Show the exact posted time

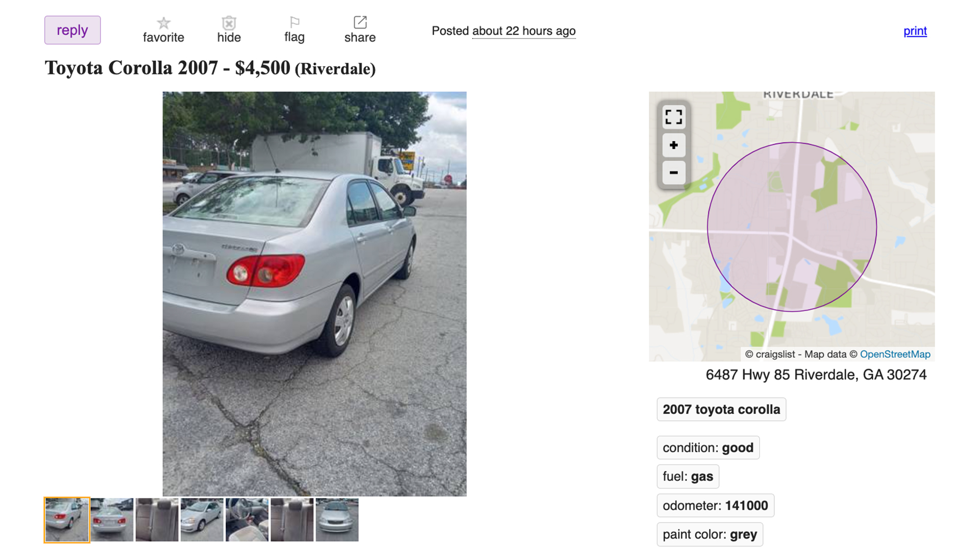524,31
